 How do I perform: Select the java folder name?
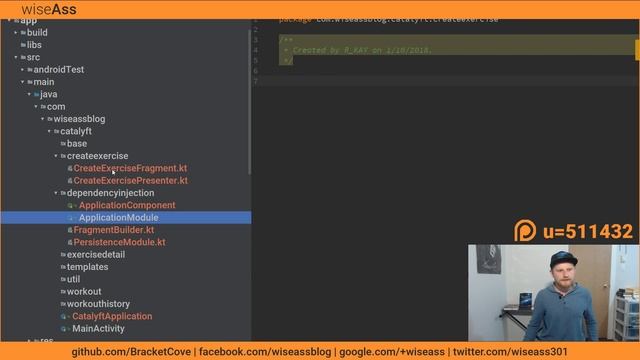coord(49,94)
